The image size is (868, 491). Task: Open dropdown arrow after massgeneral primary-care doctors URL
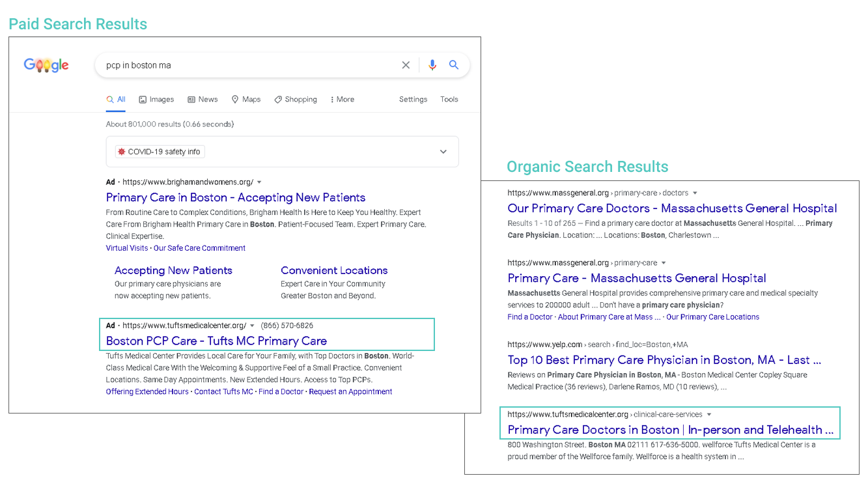[695, 193]
